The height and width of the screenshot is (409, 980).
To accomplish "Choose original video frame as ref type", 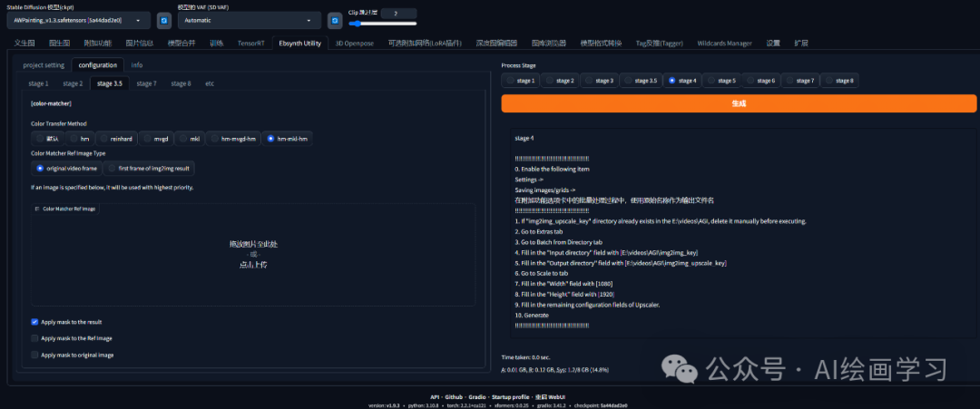I will pos(67,169).
